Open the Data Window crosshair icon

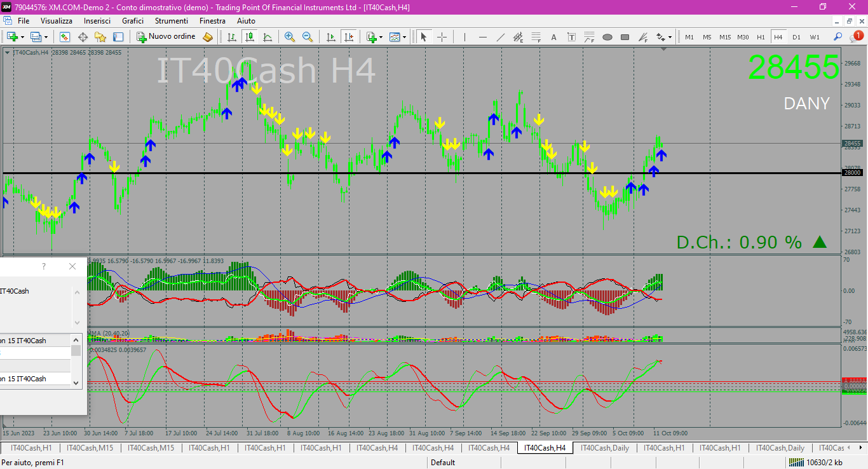[x=83, y=37]
